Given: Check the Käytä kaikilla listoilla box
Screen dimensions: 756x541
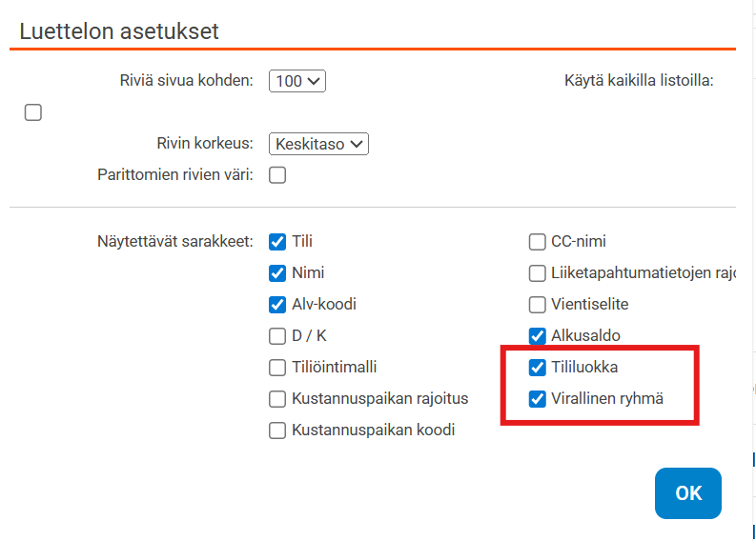Looking at the screenshot, I should coord(33,113).
